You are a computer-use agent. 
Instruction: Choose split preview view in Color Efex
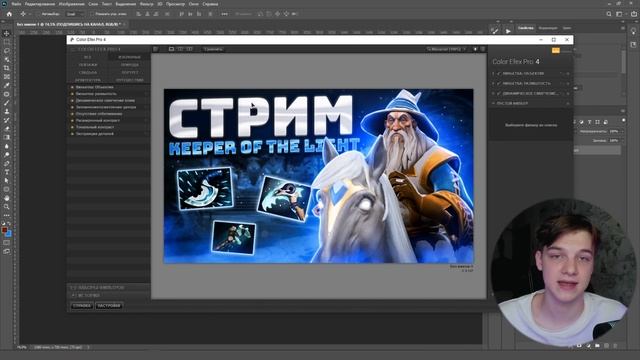(180, 49)
